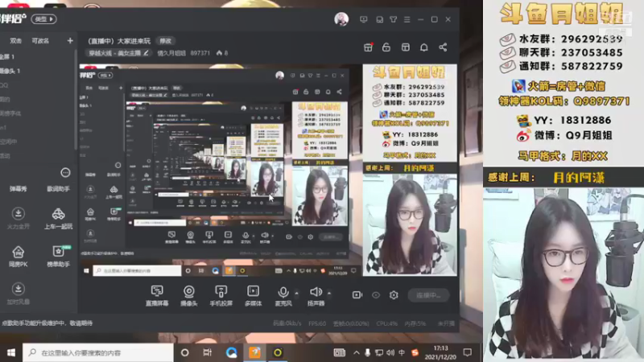The height and width of the screenshot is (362, 644).
Task: Open Task View on taskbar
Action: pos(207,352)
